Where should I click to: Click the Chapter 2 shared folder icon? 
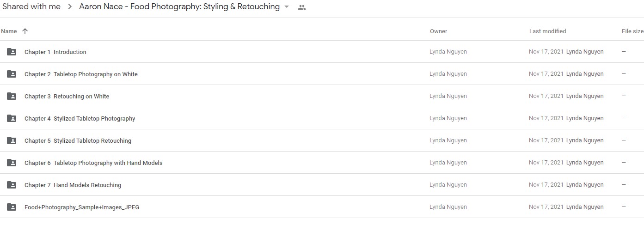click(x=12, y=74)
